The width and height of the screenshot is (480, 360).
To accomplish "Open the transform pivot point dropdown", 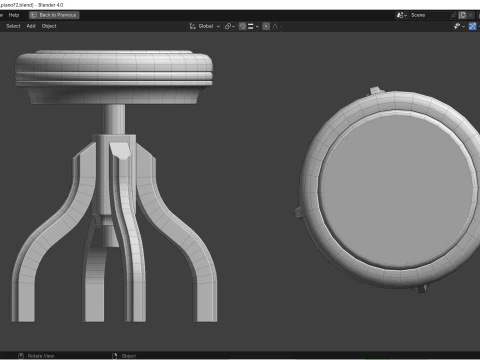I will 230,26.
